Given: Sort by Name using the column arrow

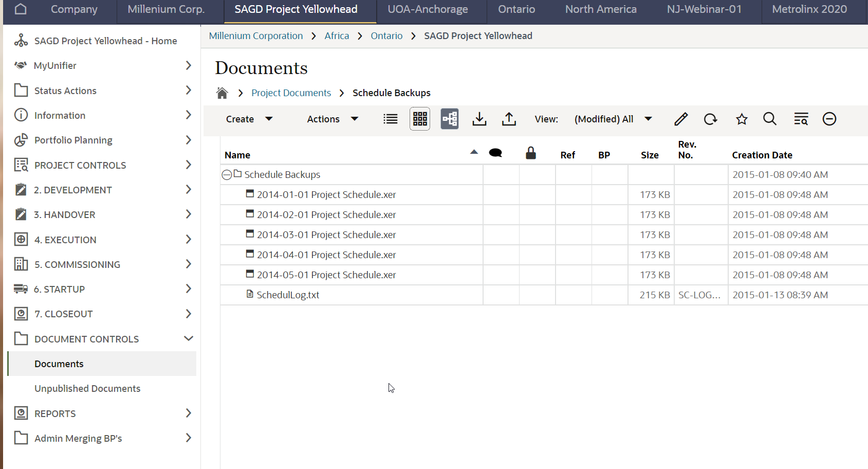Looking at the screenshot, I should coord(473,152).
